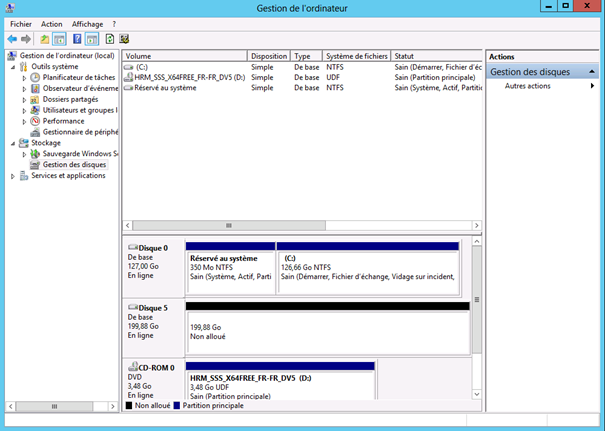Viewport: 605px width, 431px height.
Task: Collapse the Gestion des disques actions header
Action: (x=593, y=72)
